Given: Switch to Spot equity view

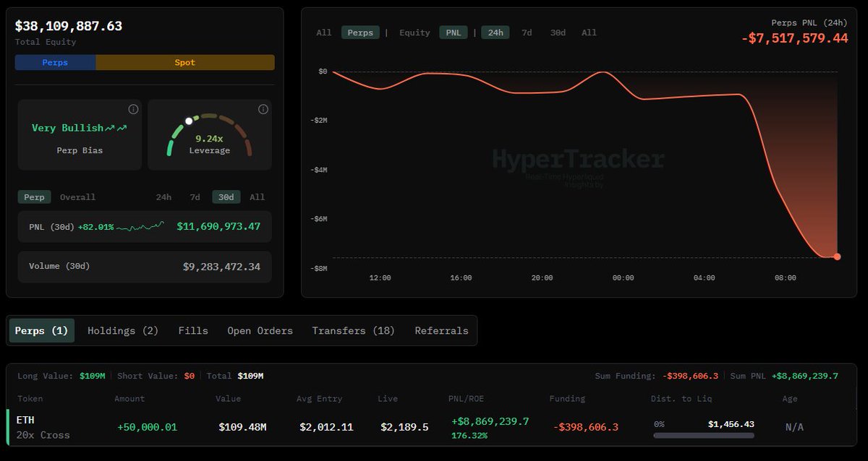Looking at the screenshot, I should tap(184, 63).
